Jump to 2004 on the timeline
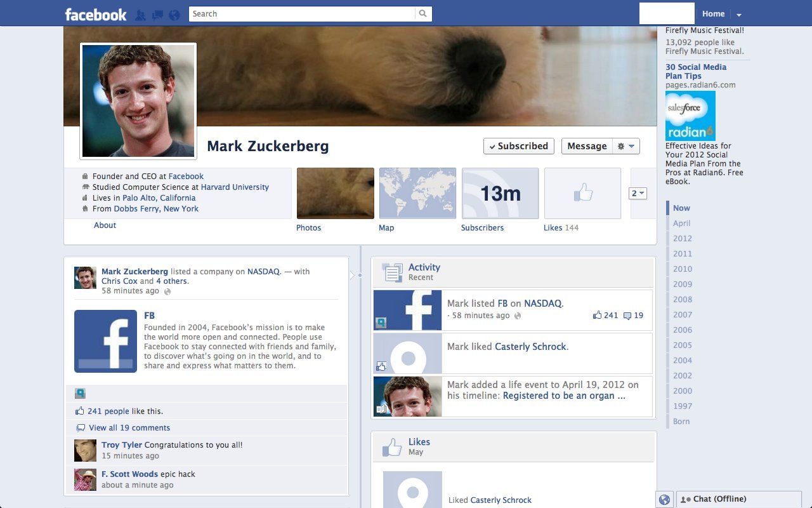Viewport: 812px width, 508px height. (x=683, y=361)
